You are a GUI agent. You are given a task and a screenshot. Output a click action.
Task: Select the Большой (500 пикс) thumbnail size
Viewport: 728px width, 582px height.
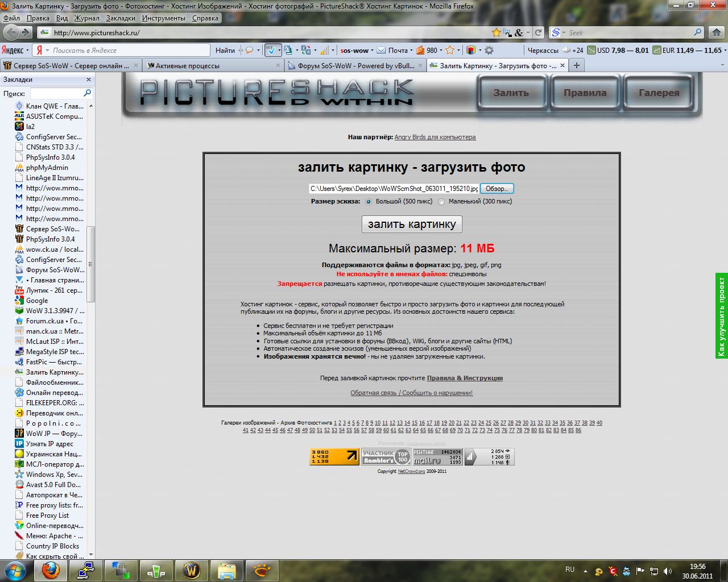[369, 202]
